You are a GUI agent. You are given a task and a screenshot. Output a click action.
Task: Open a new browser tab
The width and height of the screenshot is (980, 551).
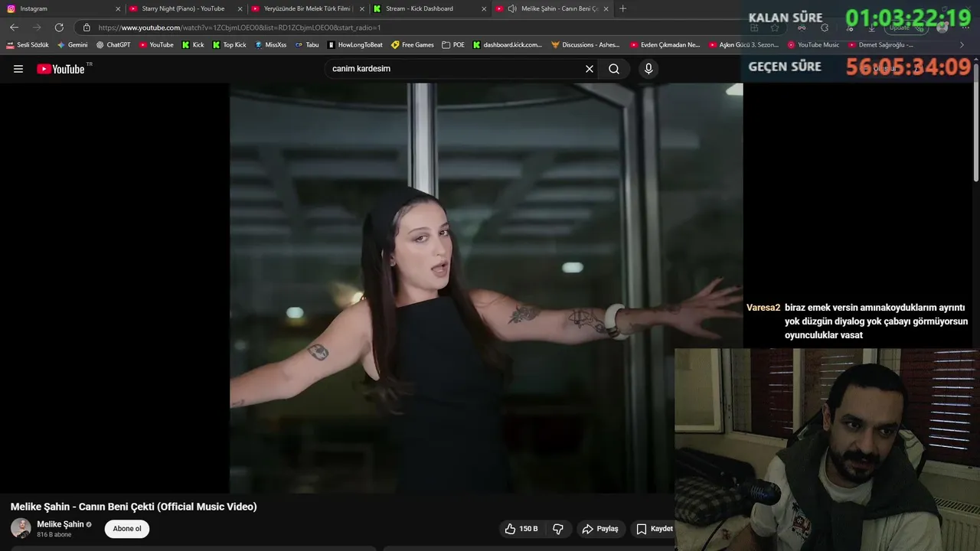tap(622, 8)
